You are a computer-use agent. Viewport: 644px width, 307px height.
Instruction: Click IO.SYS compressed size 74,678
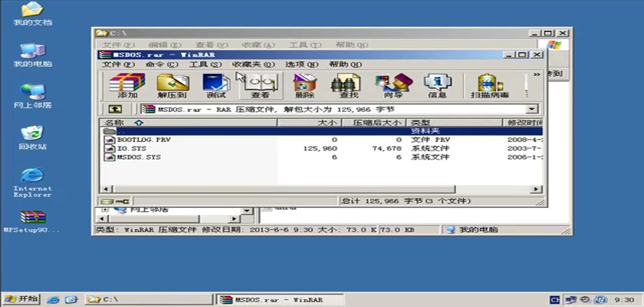pos(386,148)
